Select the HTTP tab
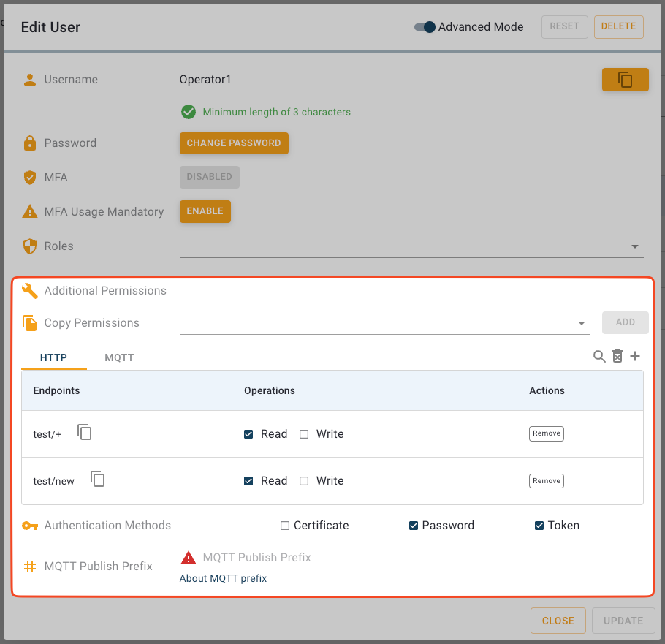 pos(53,357)
